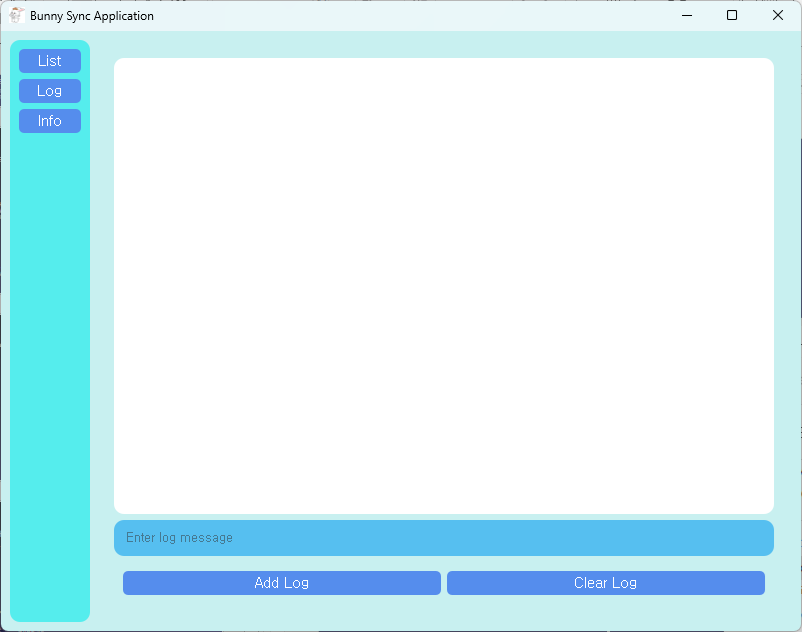The height and width of the screenshot is (632, 802).
Task: Erase all log entries with Clear Log
Action: [x=605, y=583]
